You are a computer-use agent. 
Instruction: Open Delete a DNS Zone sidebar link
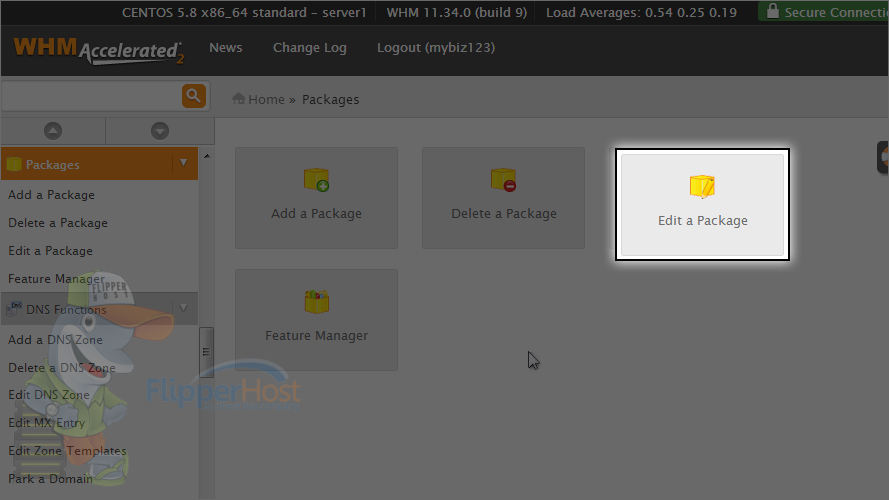(x=62, y=367)
